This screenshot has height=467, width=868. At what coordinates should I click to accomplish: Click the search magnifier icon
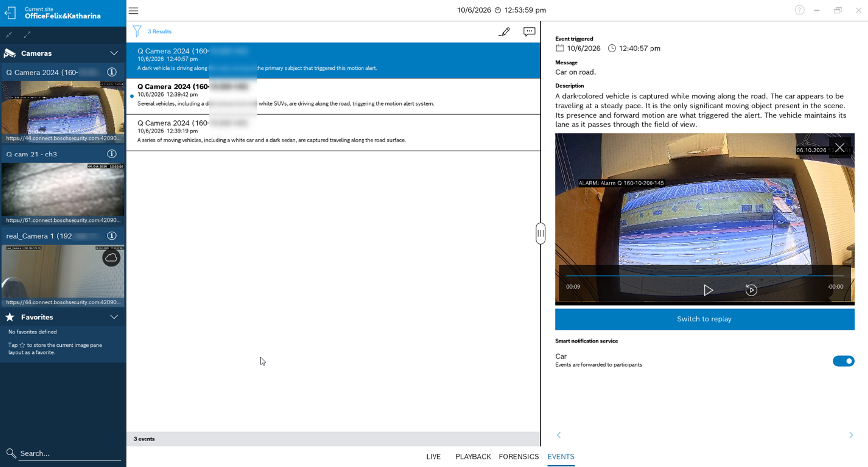(11, 453)
